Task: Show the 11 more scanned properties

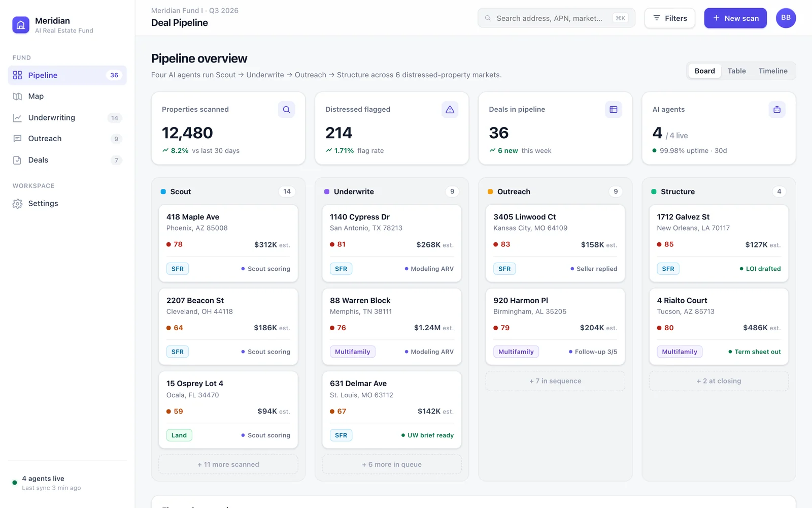Action: point(228,464)
